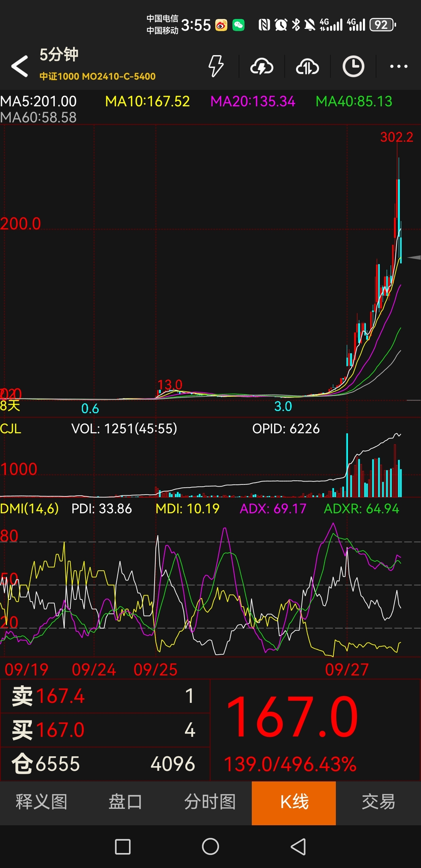Switch to the 分时图 tab
Viewport: 421px width, 868px height.
point(210,802)
